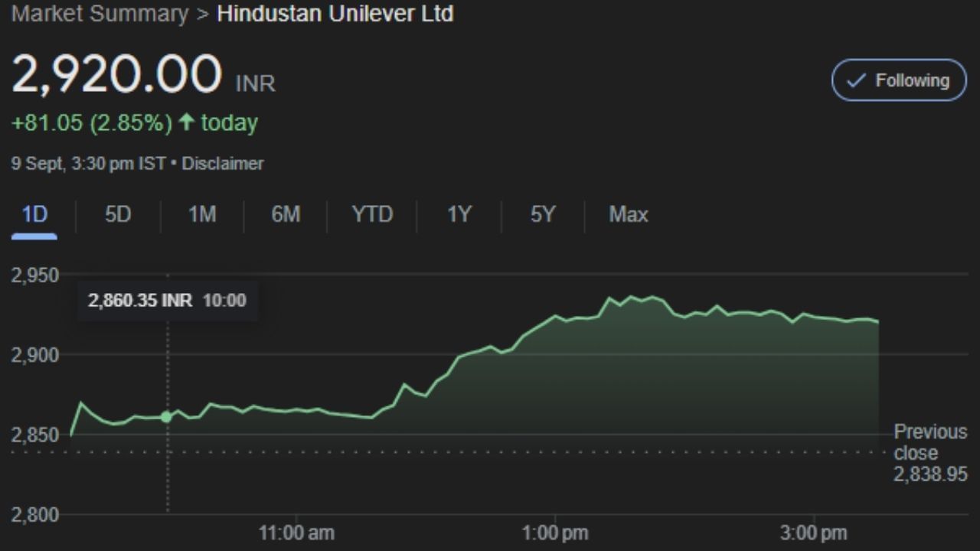The width and height of the screenshot is (980, 551).
Task: Select the 1Y time range tab
Action: (459, 215)
